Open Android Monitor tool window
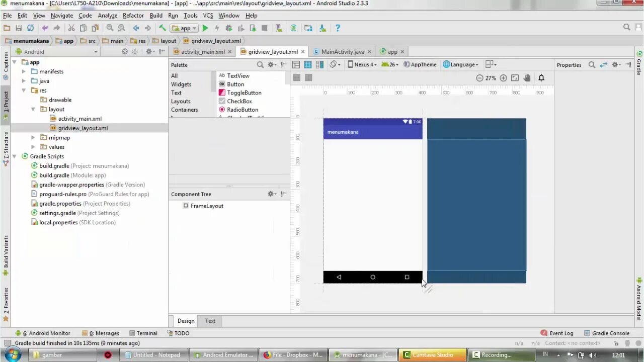The width and height of the screenshot is (644, 362). [43, 333]
